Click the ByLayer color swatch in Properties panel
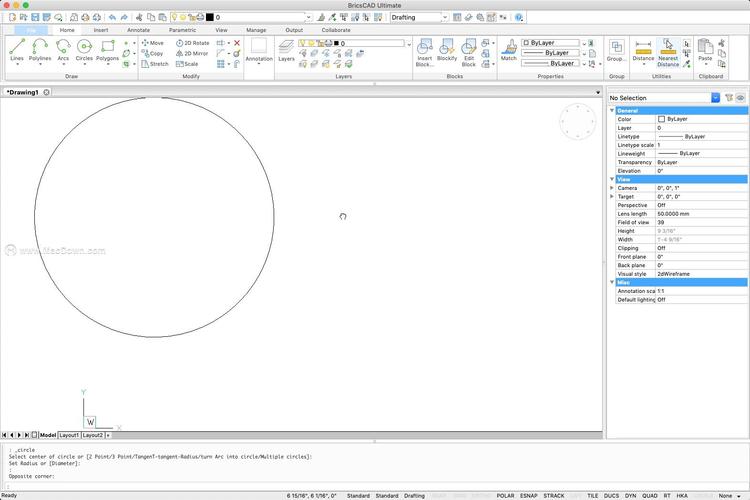The height and width of the screenshot is (500, 750). tap(662, 119)
